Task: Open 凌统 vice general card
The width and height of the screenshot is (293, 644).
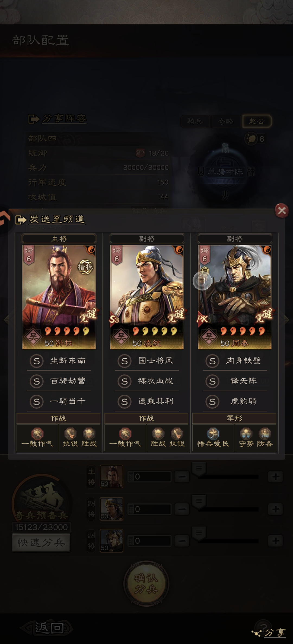Action: [x=147, y=297]
